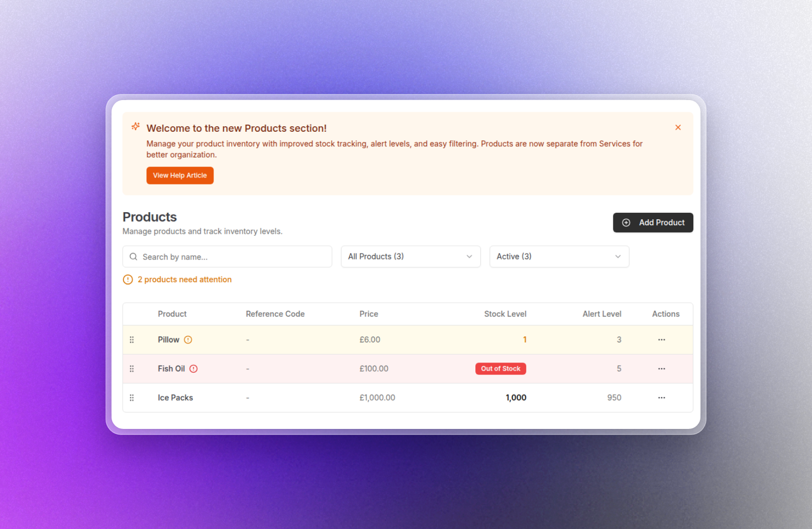This screenshot has height=529, width=812.
Task: Select the Ice Packs product name
Action: tap(175, 397)
